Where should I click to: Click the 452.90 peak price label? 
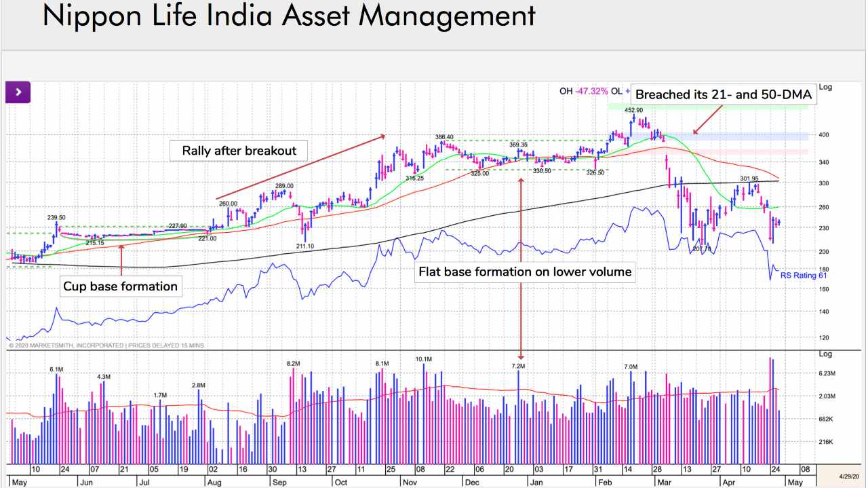(x=633, y=109)
